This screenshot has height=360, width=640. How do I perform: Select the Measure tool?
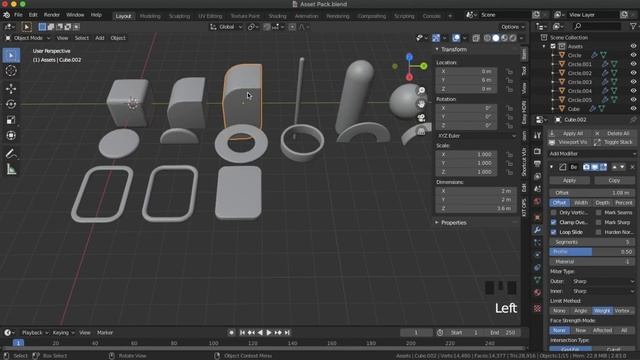pyautogui.click(x=11, y=169)
